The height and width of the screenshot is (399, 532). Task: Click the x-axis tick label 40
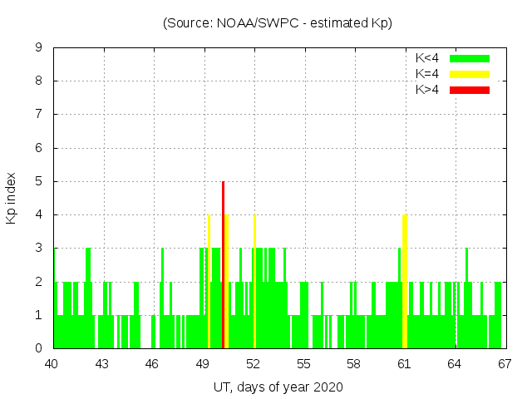(x=52, y=363)
